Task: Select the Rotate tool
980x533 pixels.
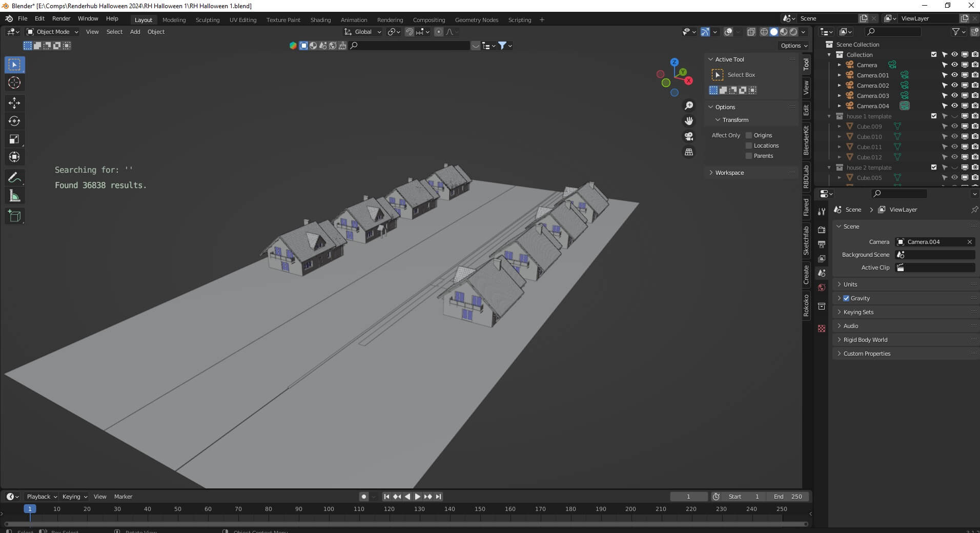Action: point(14,121)
